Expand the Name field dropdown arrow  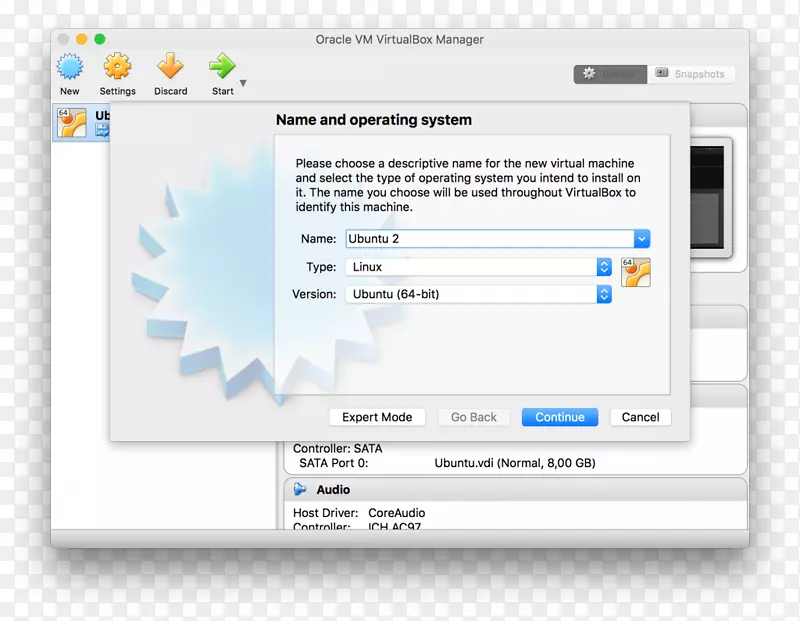tap(641, 239)
